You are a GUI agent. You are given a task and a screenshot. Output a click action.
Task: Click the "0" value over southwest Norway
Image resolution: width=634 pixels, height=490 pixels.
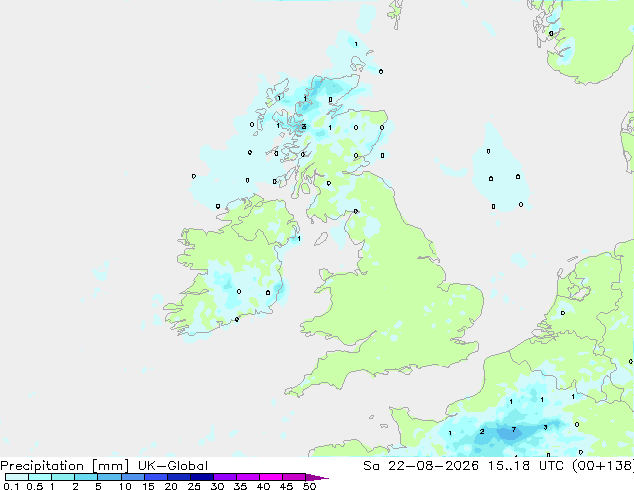(551, 34)
